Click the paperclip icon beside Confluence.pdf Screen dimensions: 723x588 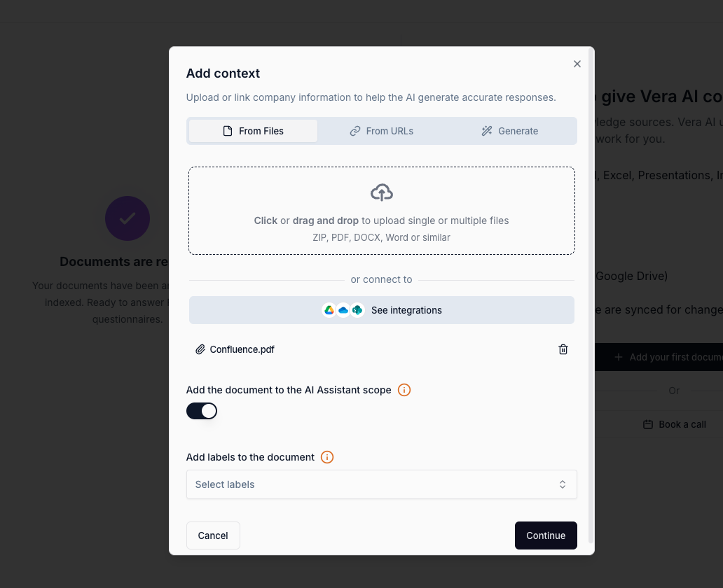(200, 349)
